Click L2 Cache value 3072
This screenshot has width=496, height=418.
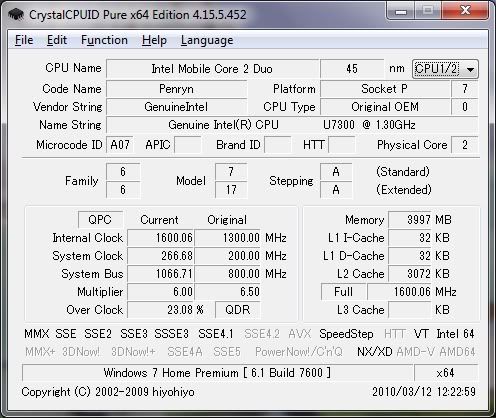coord(410,274)
